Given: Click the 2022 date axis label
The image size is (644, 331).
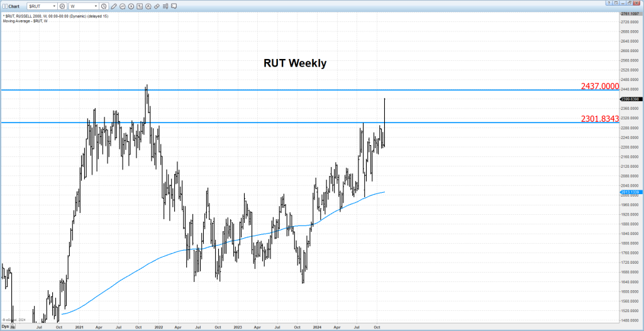Looking at the screenshot, I should click(158, 327).
